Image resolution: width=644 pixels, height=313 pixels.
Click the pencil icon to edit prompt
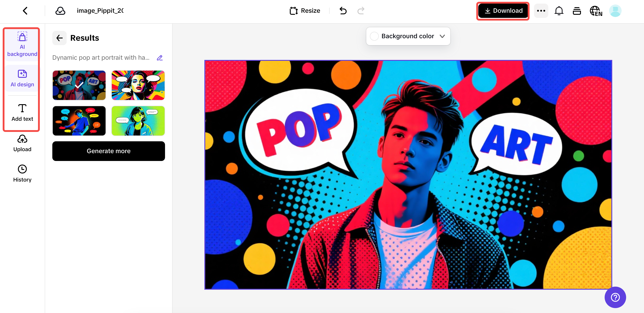160,58
